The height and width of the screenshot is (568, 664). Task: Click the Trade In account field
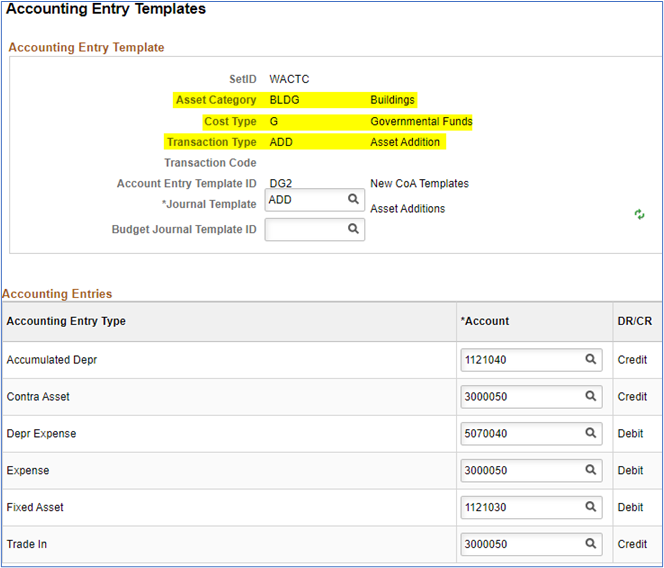click(520, 545)
